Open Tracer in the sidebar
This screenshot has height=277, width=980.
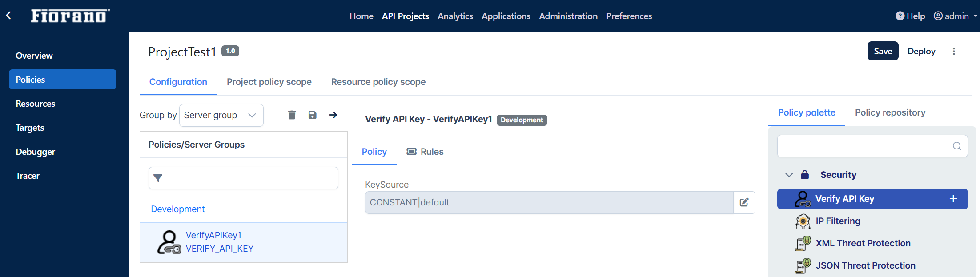tap(63, 176)
